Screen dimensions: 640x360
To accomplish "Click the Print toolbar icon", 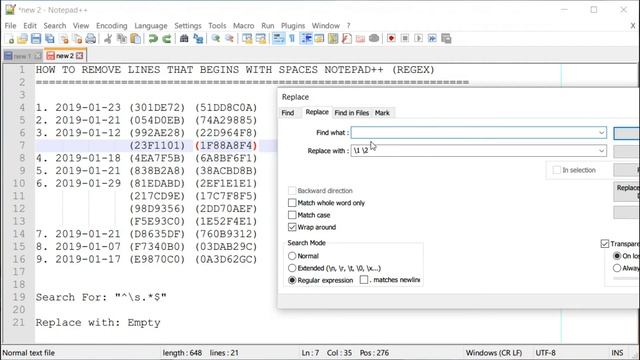I will pyautogui.click(x=91, y=39).
